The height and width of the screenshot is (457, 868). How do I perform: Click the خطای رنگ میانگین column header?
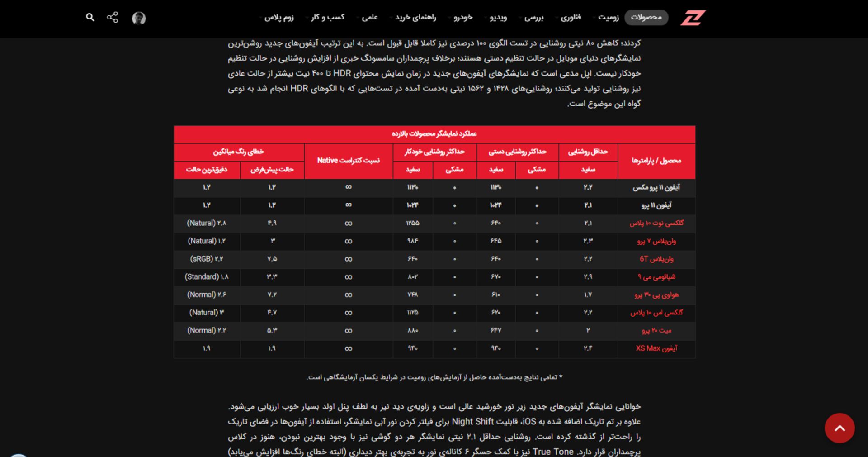pos(239,152)
